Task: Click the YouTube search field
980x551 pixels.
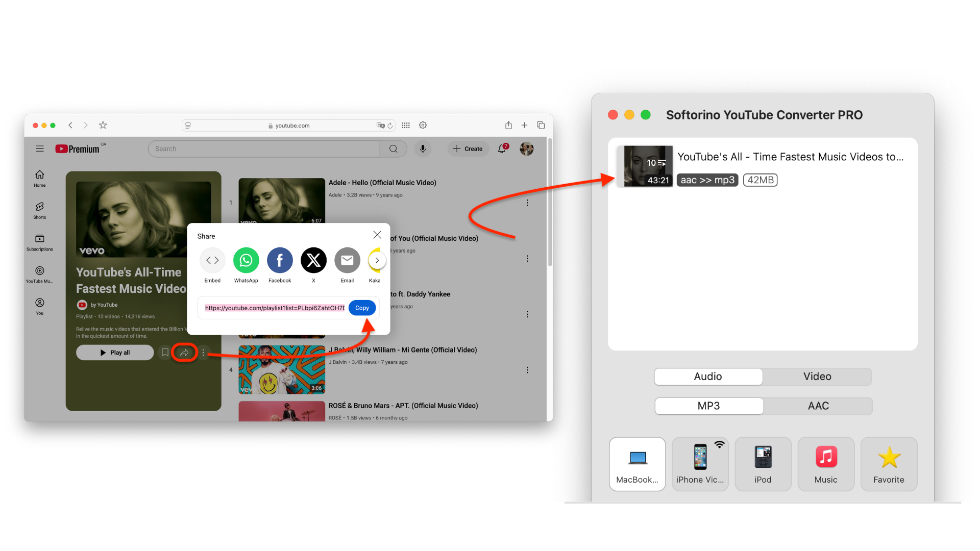Action: tap(264, 148)
